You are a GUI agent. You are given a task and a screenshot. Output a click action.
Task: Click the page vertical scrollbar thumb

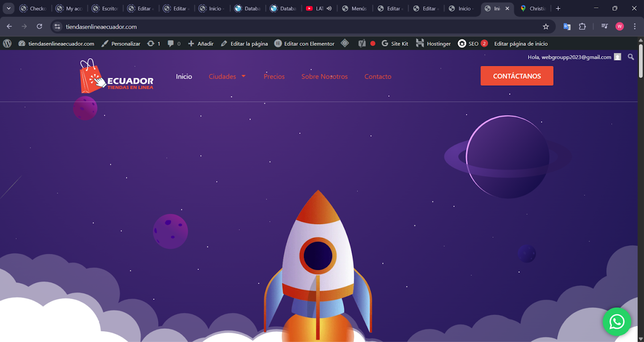pos(641,61)
